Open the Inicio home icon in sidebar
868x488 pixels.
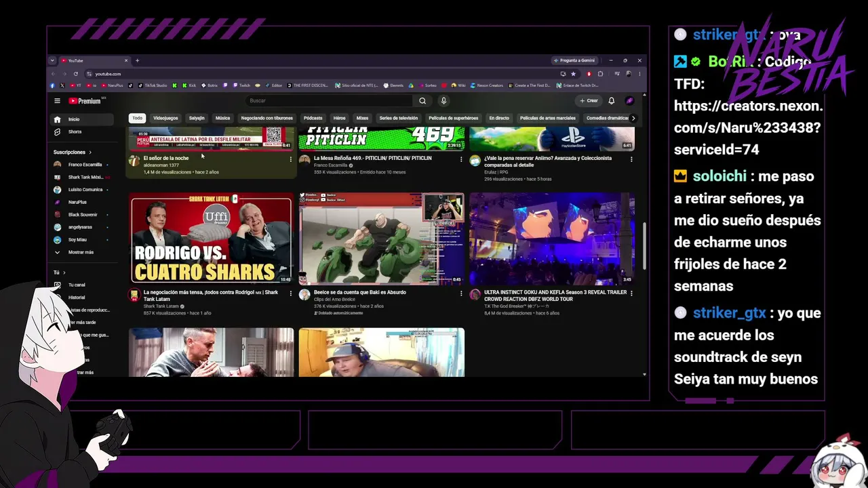(x=57, y=119)
